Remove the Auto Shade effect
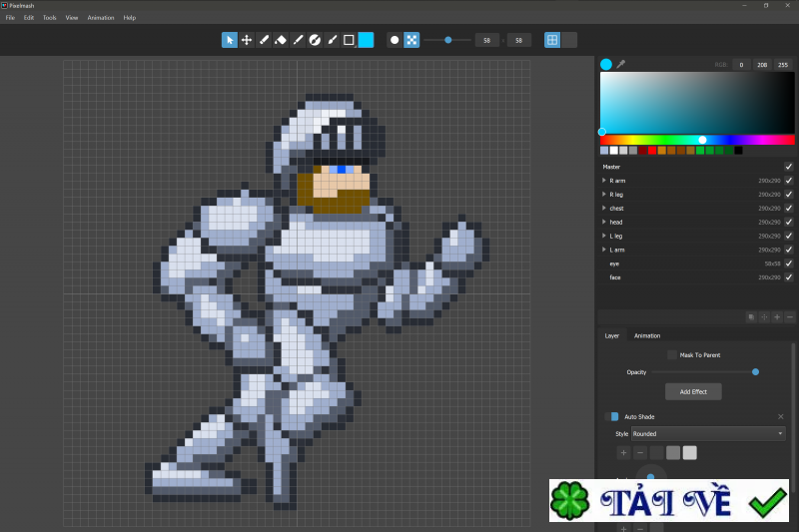The image size is (799, 532). [781, 416]
